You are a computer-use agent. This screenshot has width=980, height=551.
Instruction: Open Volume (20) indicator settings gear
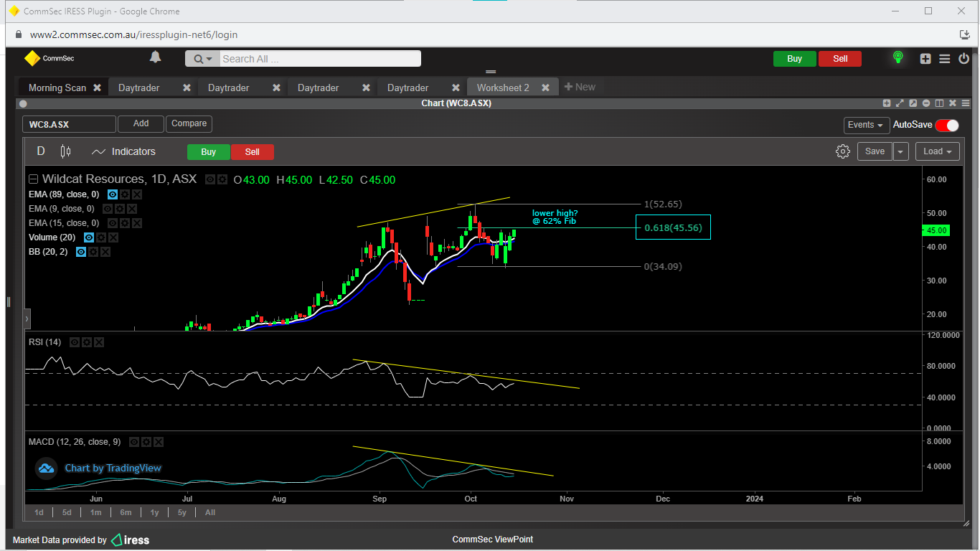(101, 237)
